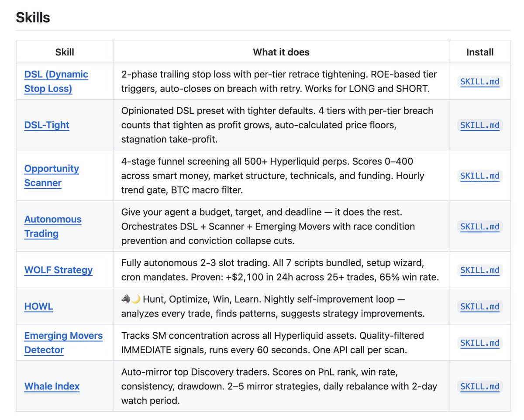Click the Skills section heading
The width and height of the screenshot is (524, 420).
[x=33, y=17]
